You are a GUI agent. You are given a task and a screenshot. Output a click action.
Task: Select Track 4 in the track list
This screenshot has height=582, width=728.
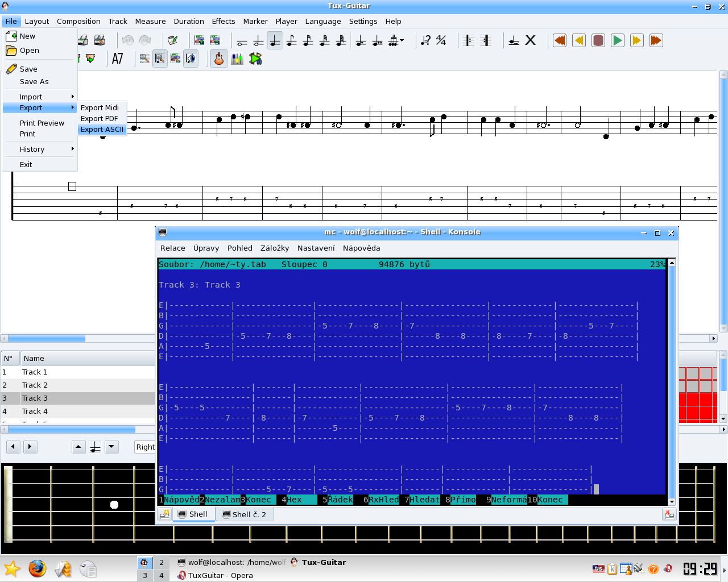pyautogui.click(x=77, y=411)
